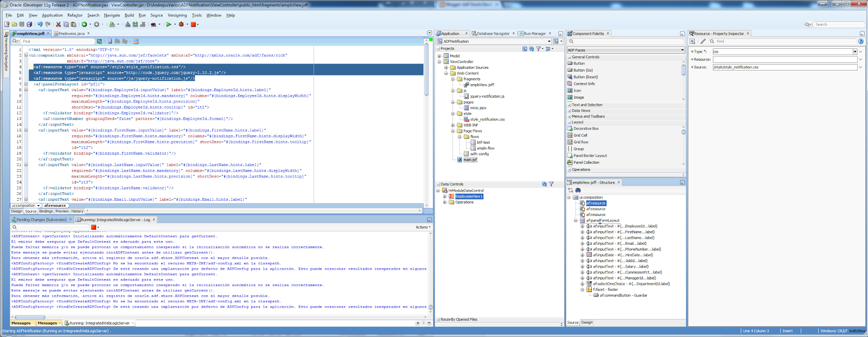Screen dimensions: 868x337
Task: Switch to the Run Manager tab
Action: [534, 34]
